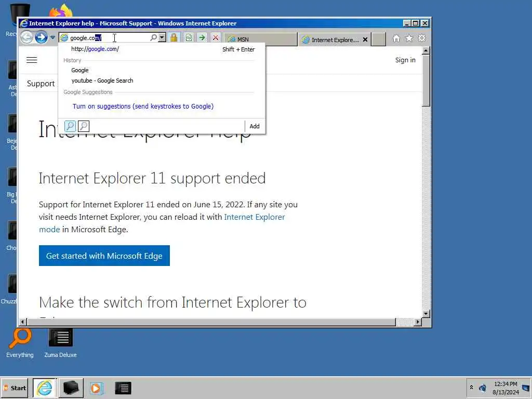Image resolution: width=532 pixels, height=399 pixels.
Task: Select the first highlighted search provider icon
Action: 70,126
